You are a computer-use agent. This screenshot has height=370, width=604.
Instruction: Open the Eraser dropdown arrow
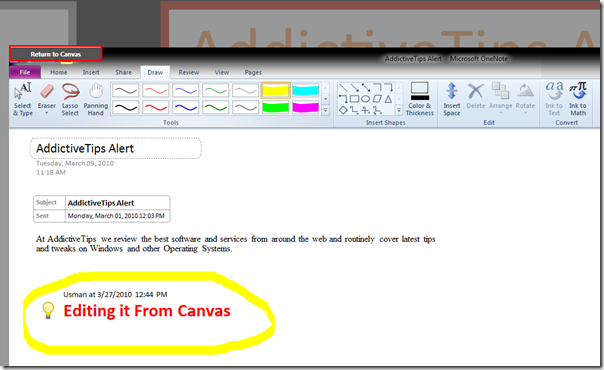pos(47,113)
